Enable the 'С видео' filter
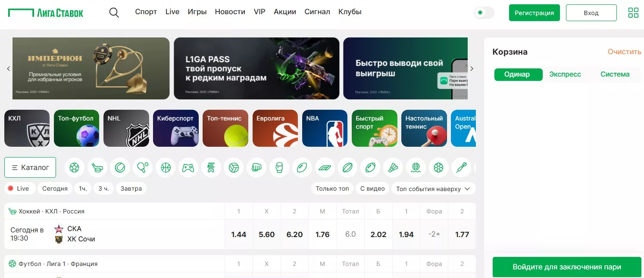 coord(372,188)
